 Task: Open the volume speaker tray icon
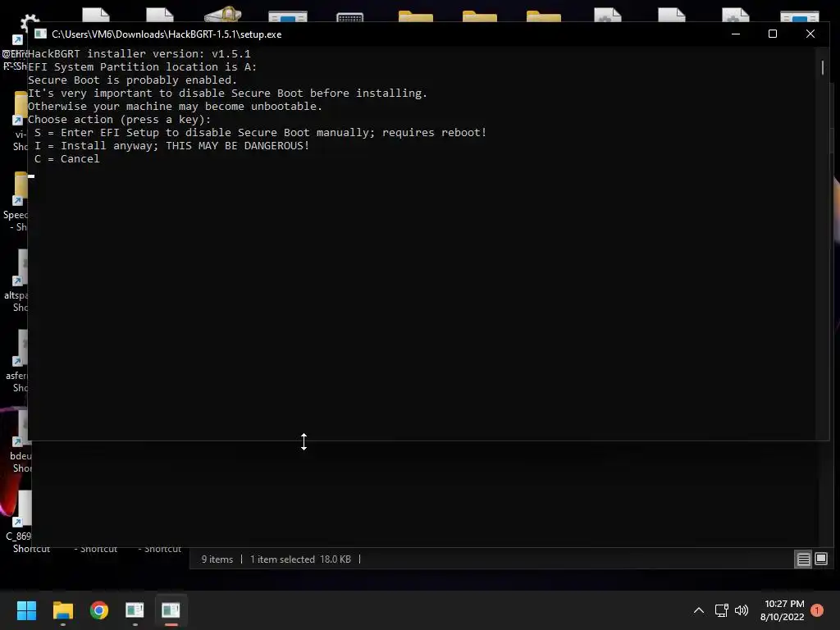coord(742,610)
